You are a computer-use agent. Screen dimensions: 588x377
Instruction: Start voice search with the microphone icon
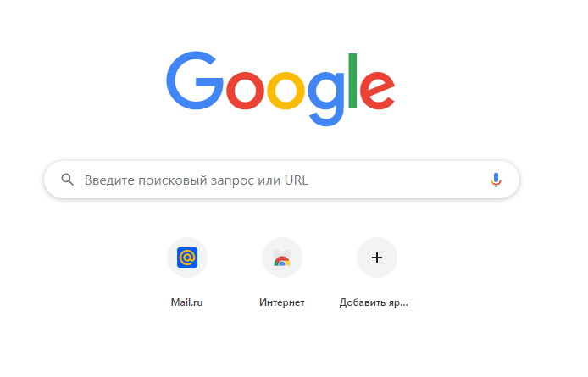click(496, 180)
